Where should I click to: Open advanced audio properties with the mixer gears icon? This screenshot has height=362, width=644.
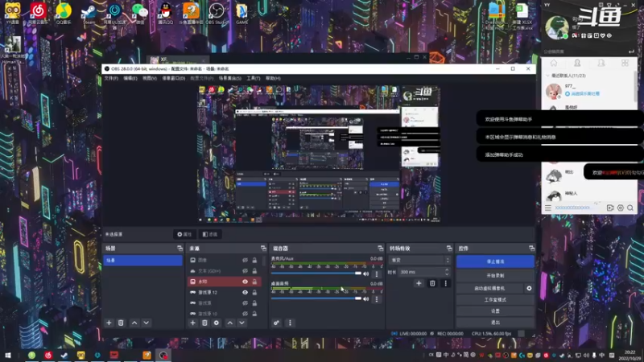coord(276,323)
